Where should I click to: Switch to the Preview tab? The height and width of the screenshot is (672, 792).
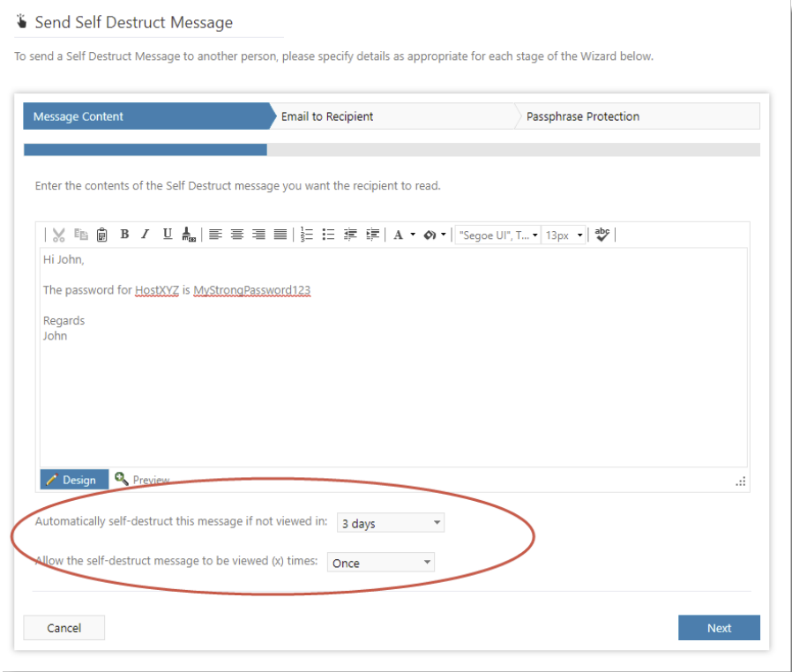pos(142,480)
